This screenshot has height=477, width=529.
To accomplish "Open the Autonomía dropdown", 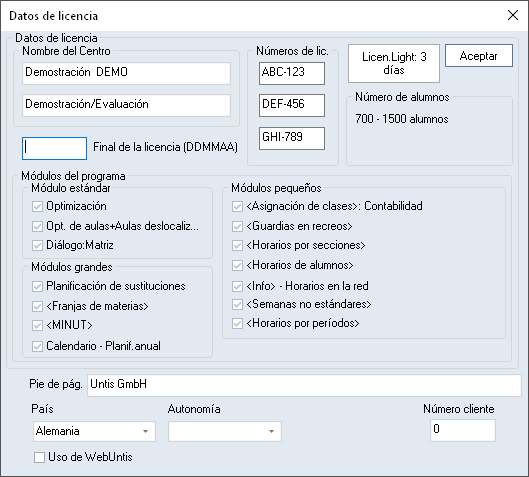I will point(225,431).
